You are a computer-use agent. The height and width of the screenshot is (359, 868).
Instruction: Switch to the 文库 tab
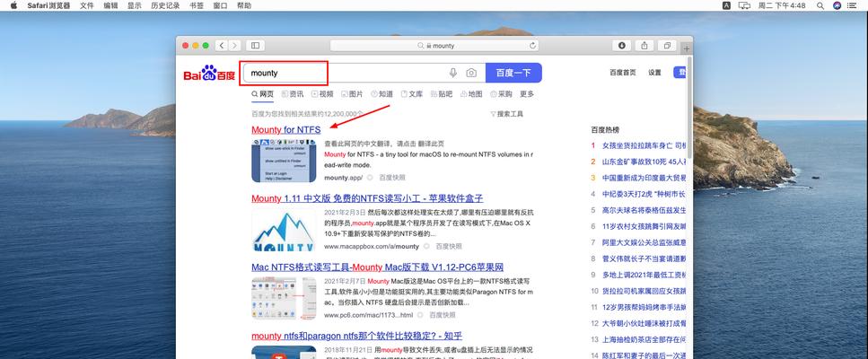(x=412, y=94)
